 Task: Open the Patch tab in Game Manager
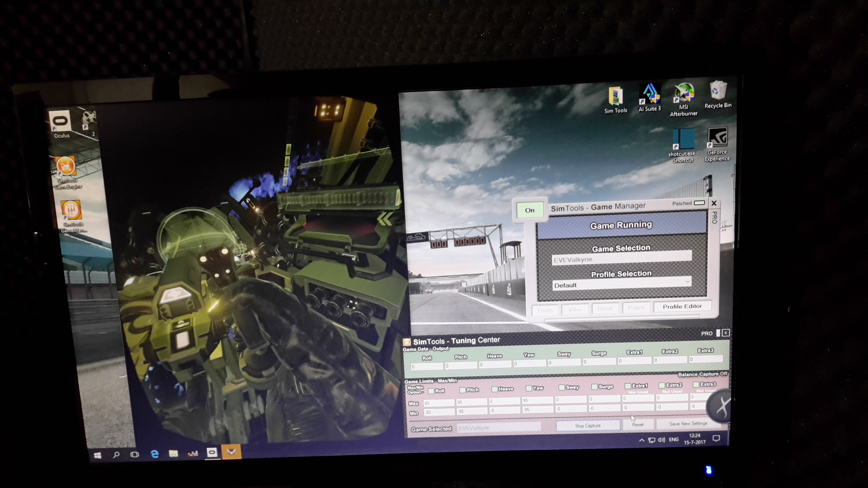click(636, 307)
